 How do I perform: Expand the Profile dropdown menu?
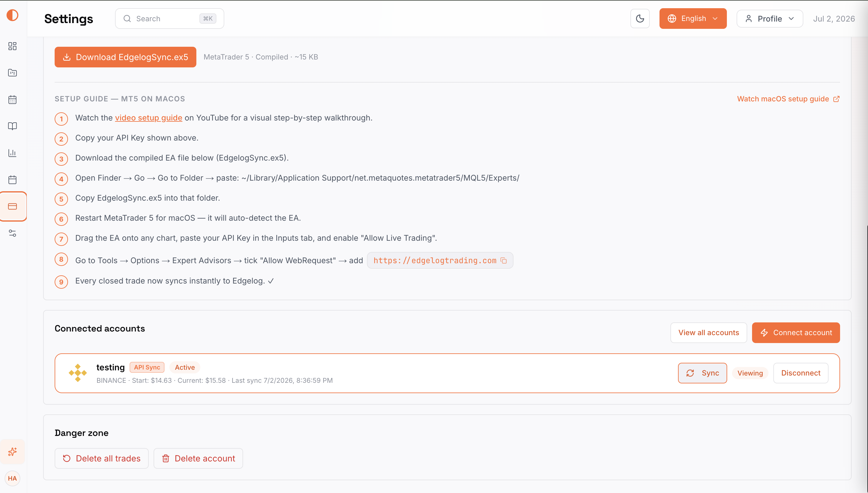(770, 19)
